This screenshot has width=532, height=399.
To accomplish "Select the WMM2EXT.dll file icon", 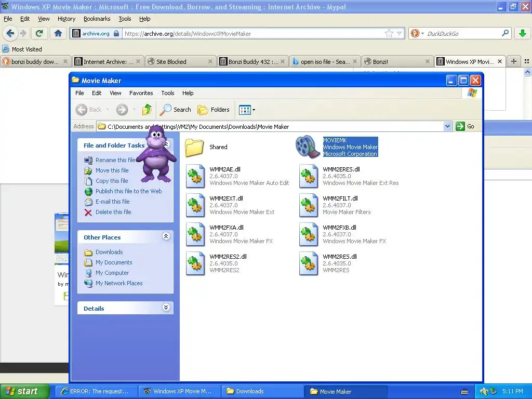I will 195,205.
